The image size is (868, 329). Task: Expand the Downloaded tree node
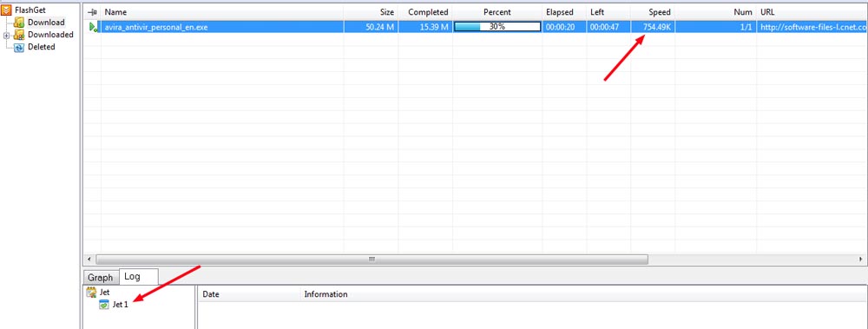[x=6, y=36]
